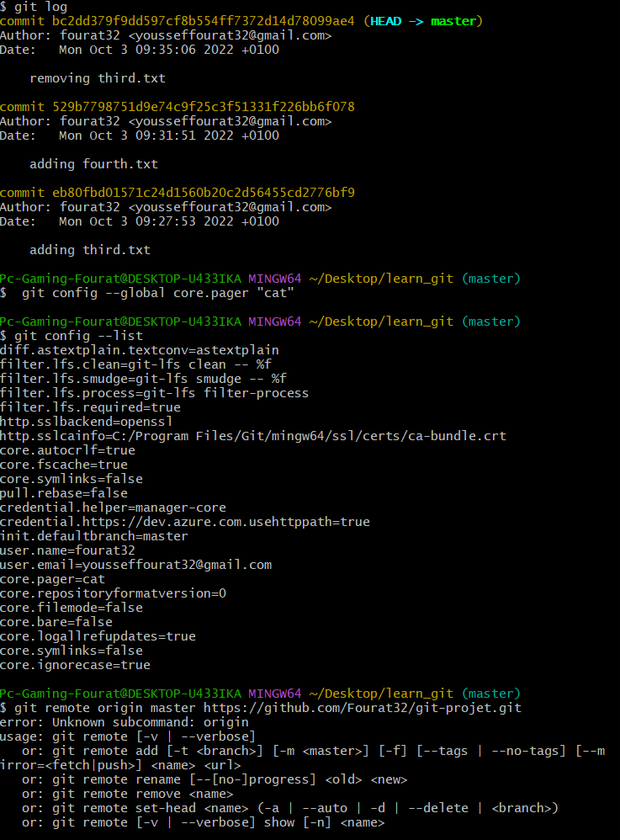Click the '$ git config --list' command
The width and height of the screenshot is (620, 840).
click(x=72, y=336)
